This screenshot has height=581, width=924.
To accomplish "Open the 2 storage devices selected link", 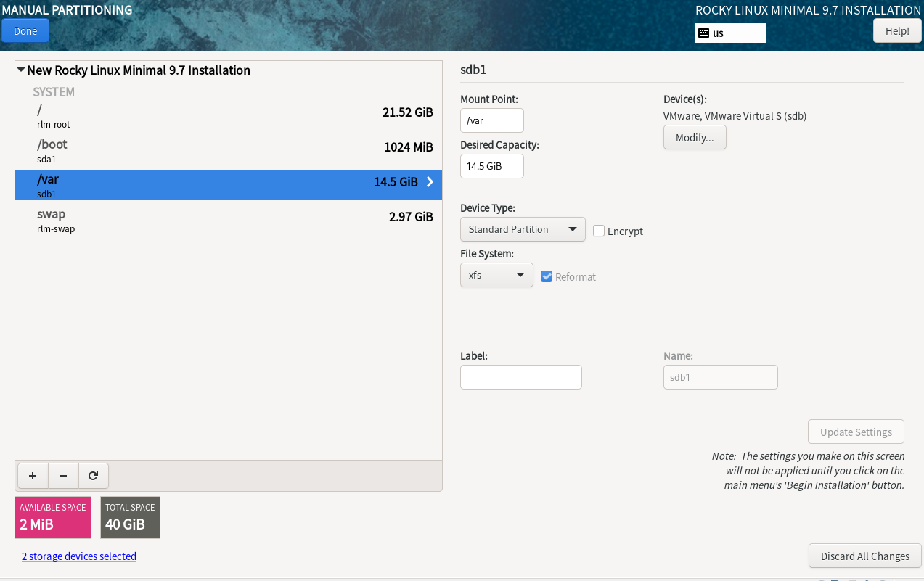I will (x=79, y=556).
